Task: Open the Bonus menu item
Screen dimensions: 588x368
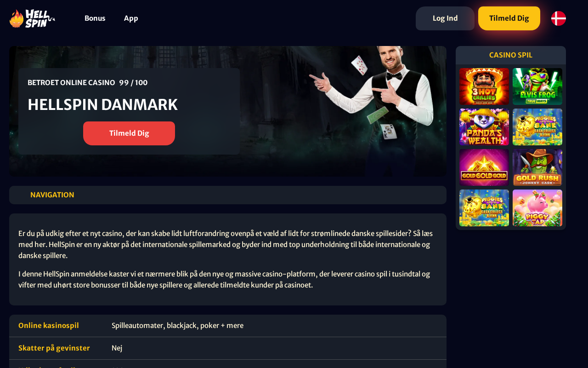Action: click(x=95, y=18)
